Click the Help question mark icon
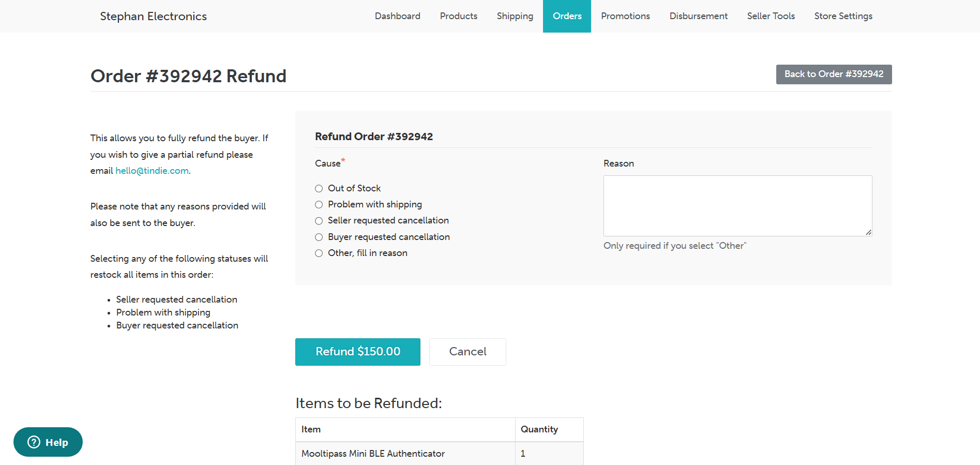The width and height of the screenshot is (980, 465). (x=34, y=442)
